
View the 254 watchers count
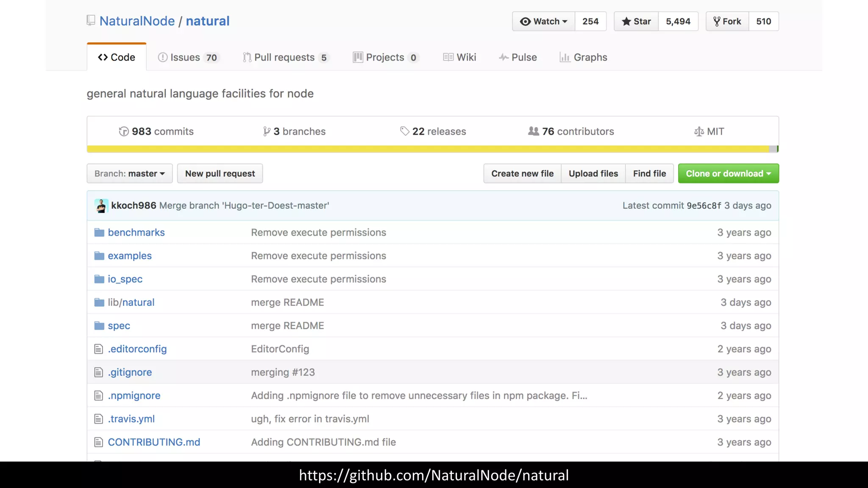pos(590,21)
